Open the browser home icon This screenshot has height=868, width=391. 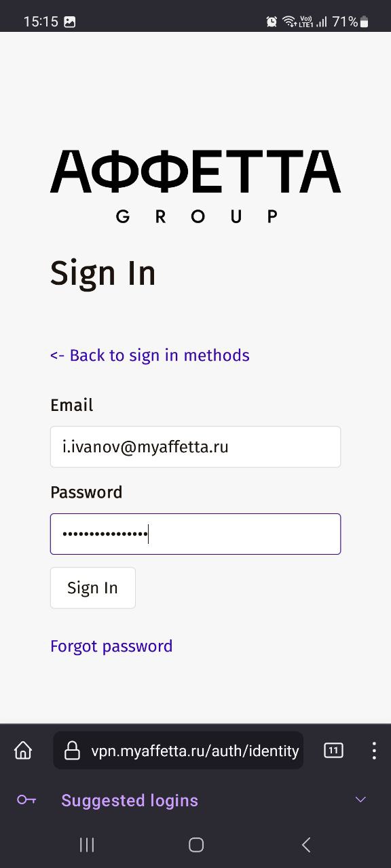22,750
